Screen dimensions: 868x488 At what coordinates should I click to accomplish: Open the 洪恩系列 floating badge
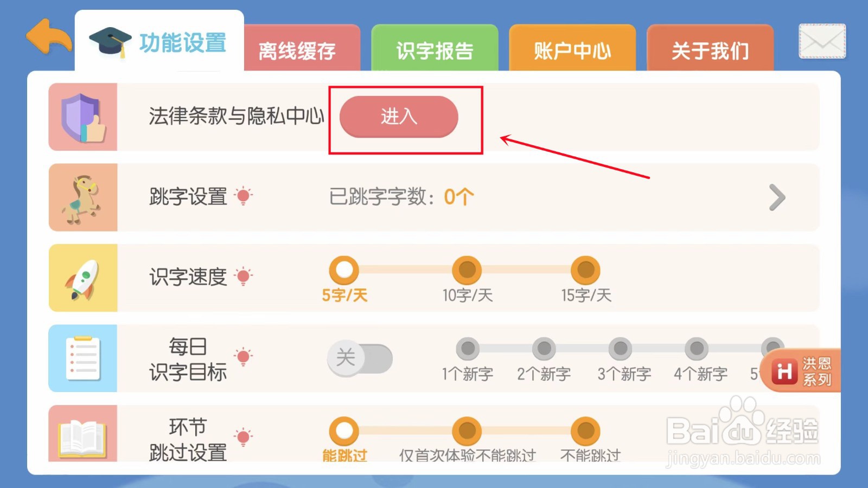coord(801,371)
